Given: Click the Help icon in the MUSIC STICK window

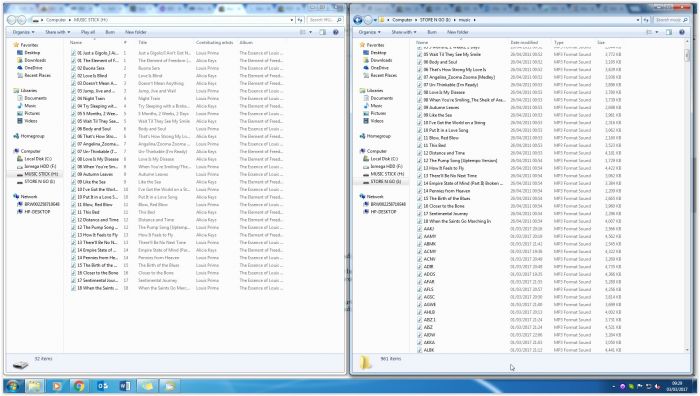Looking at the screenshot, I should [x=336, y=32].
